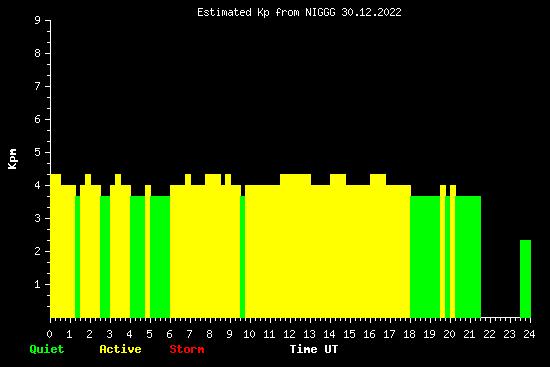Click the time axis hour label "18"
Viewport: 550px width, 367px height.
click(409, 334)
